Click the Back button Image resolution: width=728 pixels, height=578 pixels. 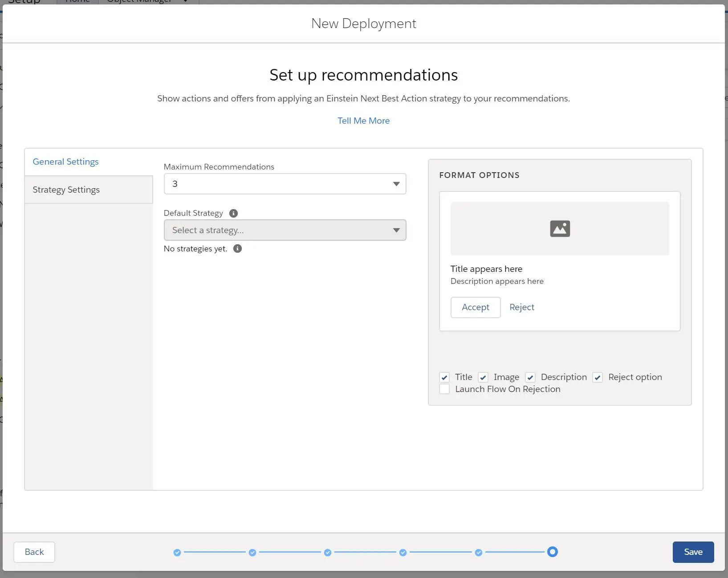click(34, 552)
